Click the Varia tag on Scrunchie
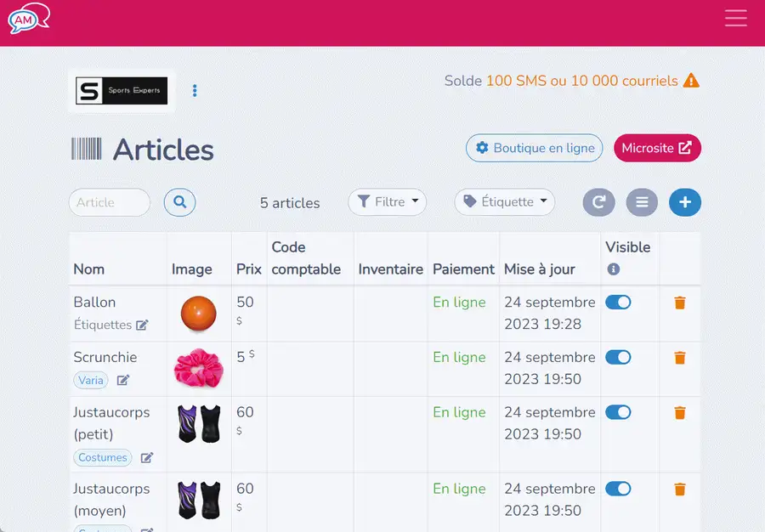Image resolution: width=765 pixels, height=532 pixels. coord(91,381)
